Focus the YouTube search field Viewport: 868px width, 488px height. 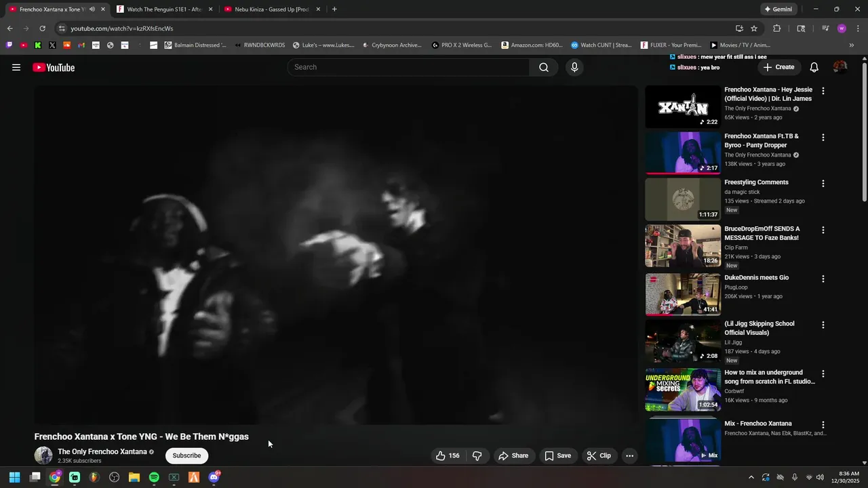(409, 67)
